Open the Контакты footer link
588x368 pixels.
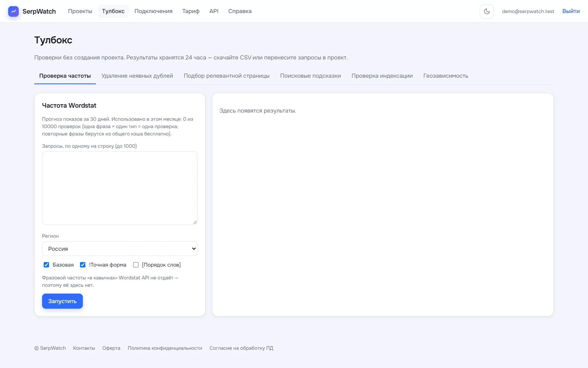[x=84, y=348]
